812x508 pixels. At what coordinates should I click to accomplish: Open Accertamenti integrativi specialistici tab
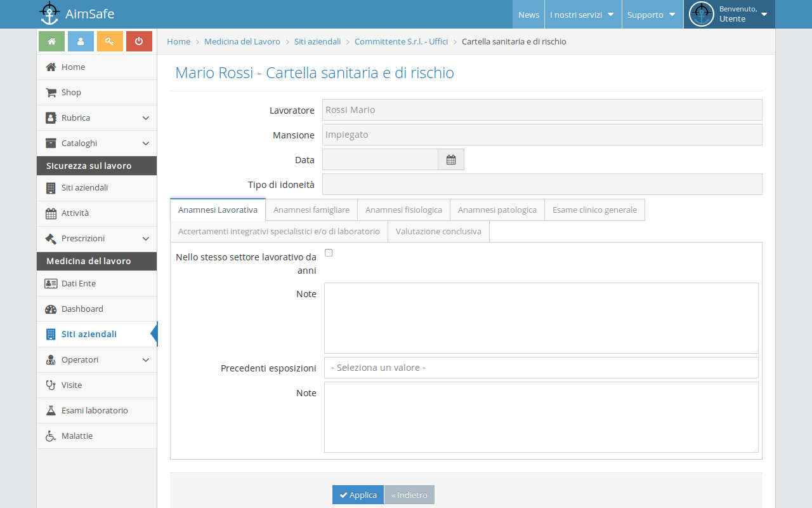[x=279, y=231]
